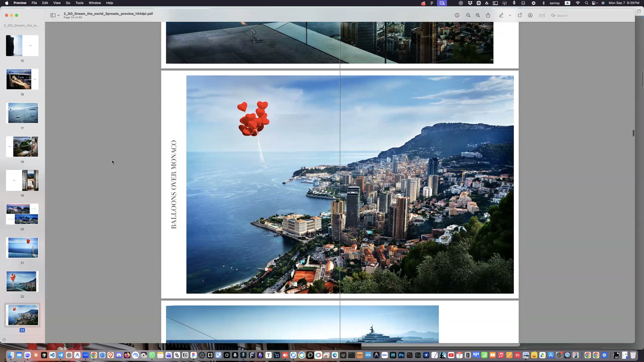Screen dimensions: 644x362
Task: Open the Window menu
Action: (x=95, y=3)
